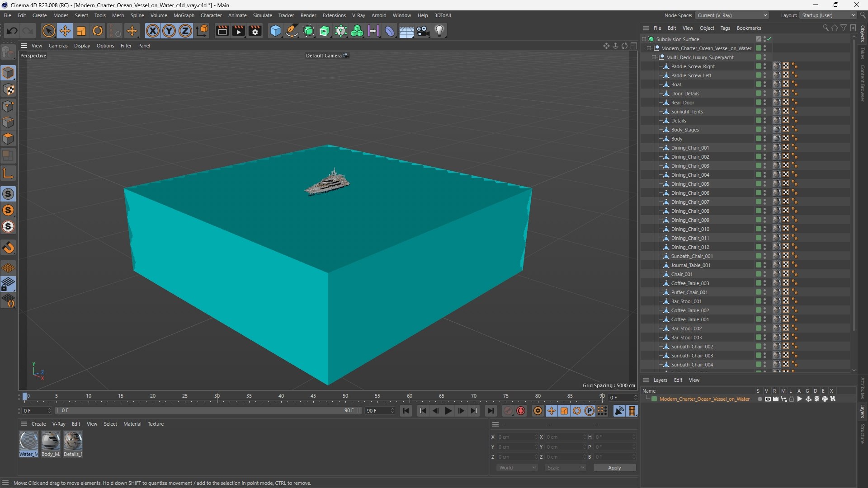Viewport: 868px width, 488px height.
Task: Open Edit Render Settings icon
Action: 255,31
